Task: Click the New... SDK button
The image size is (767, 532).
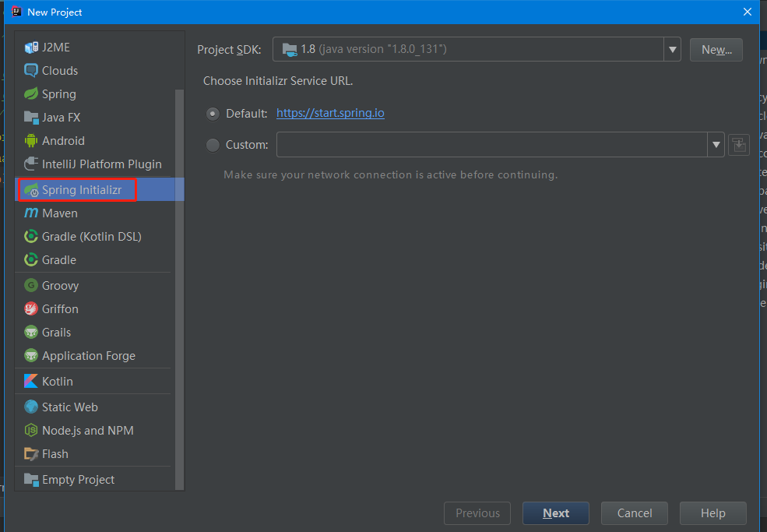Action: (x=716, y=50)
